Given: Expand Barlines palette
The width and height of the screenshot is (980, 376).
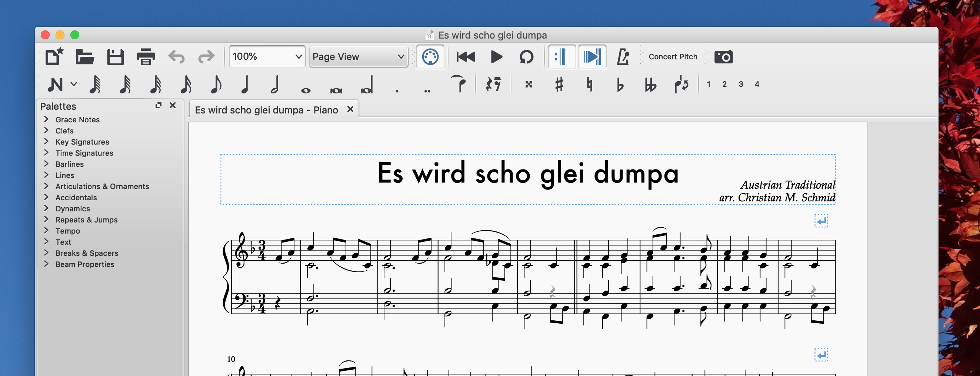Looking at the screenshot, I should tap(46, 164).
